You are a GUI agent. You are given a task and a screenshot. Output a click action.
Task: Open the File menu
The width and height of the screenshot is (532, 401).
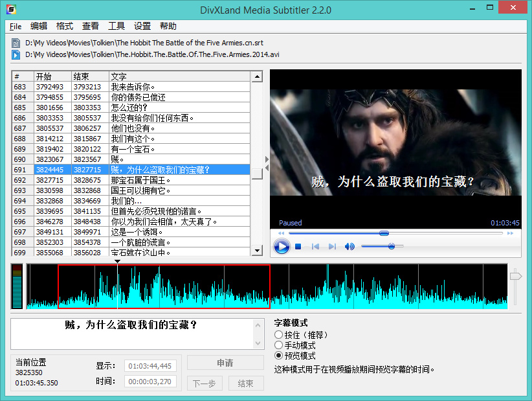tap(16, 26)
